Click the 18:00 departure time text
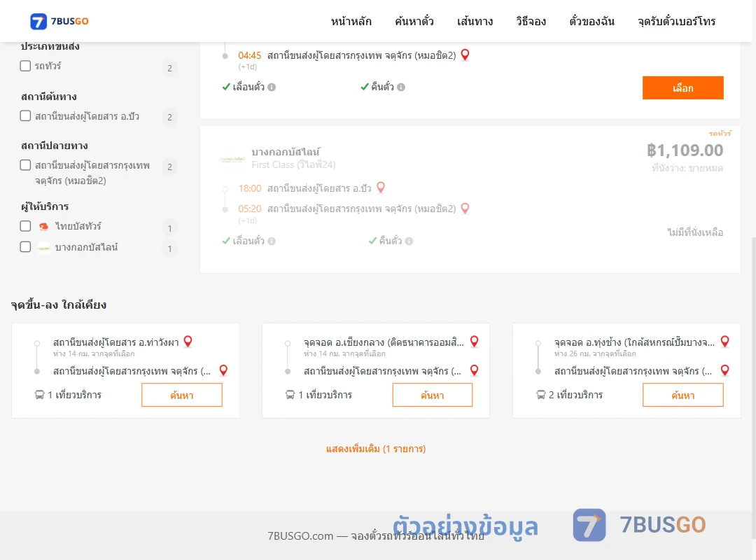756x560 pixels. pyautogui.click(x=250, y=188)
